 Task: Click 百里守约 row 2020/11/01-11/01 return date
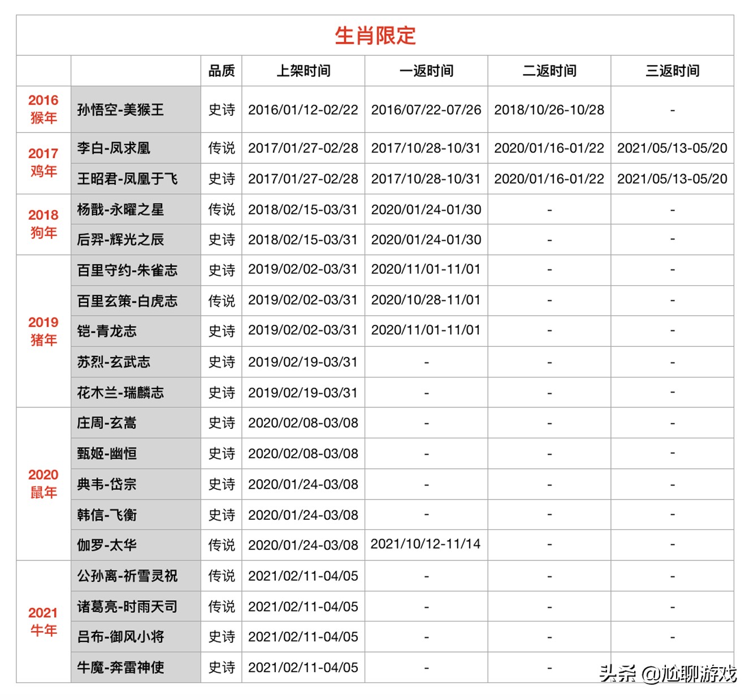pyautogui.click(x=426, y=269)
